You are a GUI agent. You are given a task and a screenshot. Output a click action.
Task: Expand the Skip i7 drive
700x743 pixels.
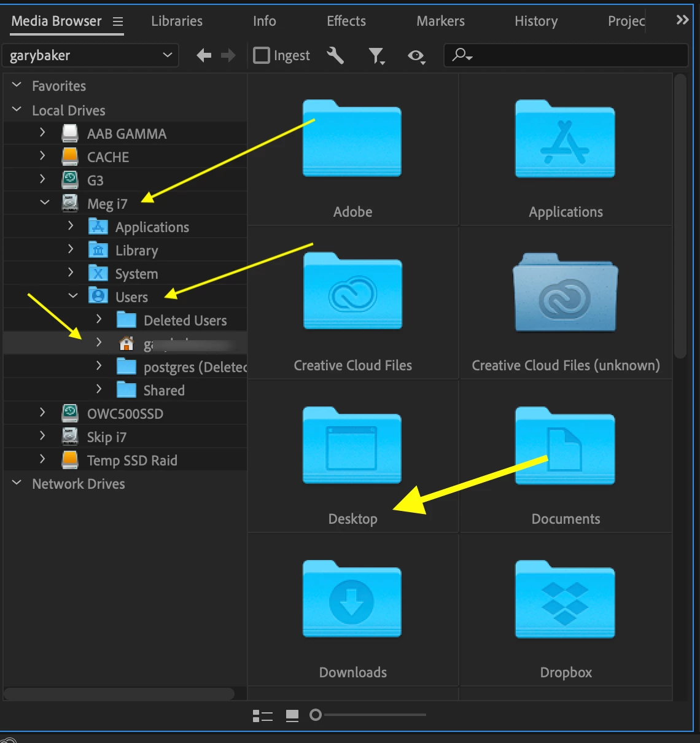42,435
